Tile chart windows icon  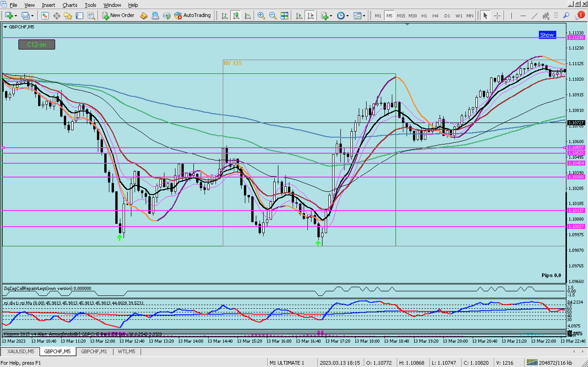pos(284,16)
